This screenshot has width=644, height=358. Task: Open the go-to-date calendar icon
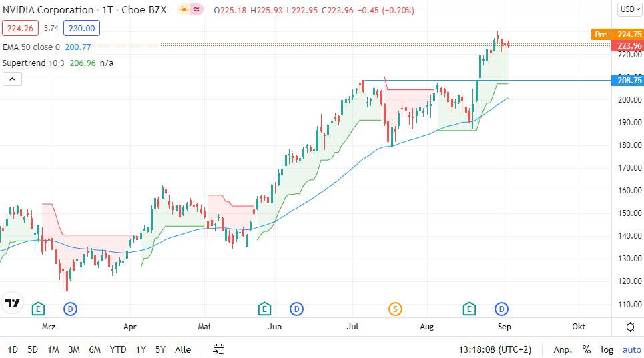coord(218,349)
